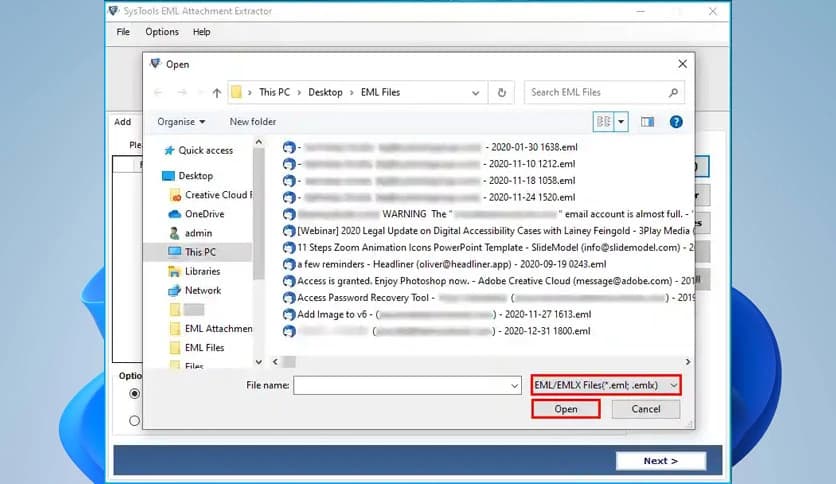Select Quick access in the navigation pane
The height and width of the screenshot is (484, 836).
click(x=205, y=151)
